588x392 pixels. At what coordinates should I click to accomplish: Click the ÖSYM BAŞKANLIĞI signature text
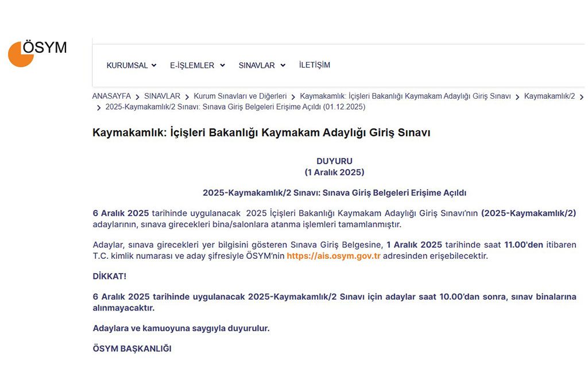pyautogui.click(x=132, y=348)
